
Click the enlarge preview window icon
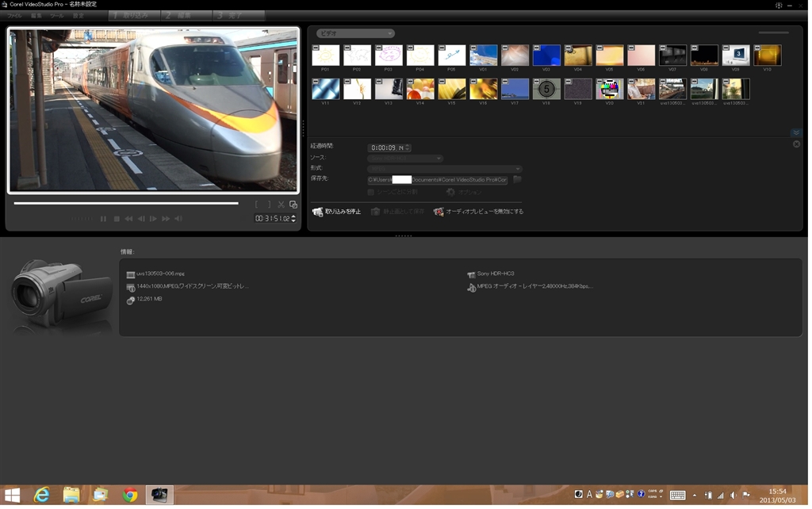click(x=293, y=205)
